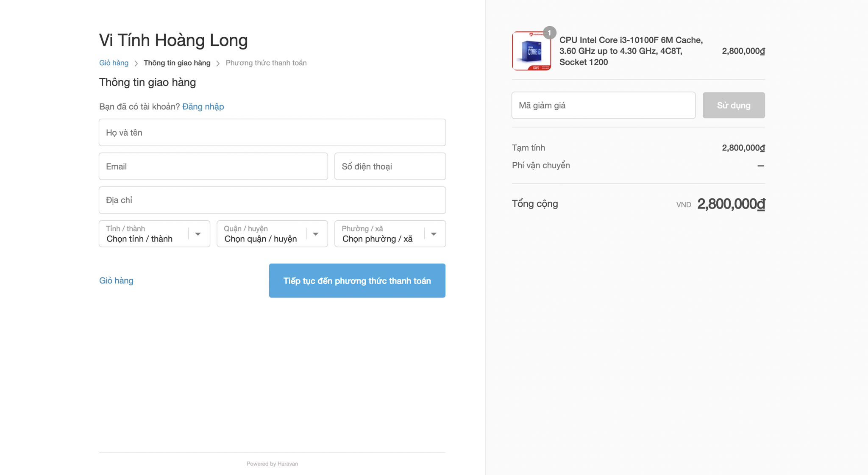Focus the Địa chỉ address field
868x475 pixels.
pos(272,200)
